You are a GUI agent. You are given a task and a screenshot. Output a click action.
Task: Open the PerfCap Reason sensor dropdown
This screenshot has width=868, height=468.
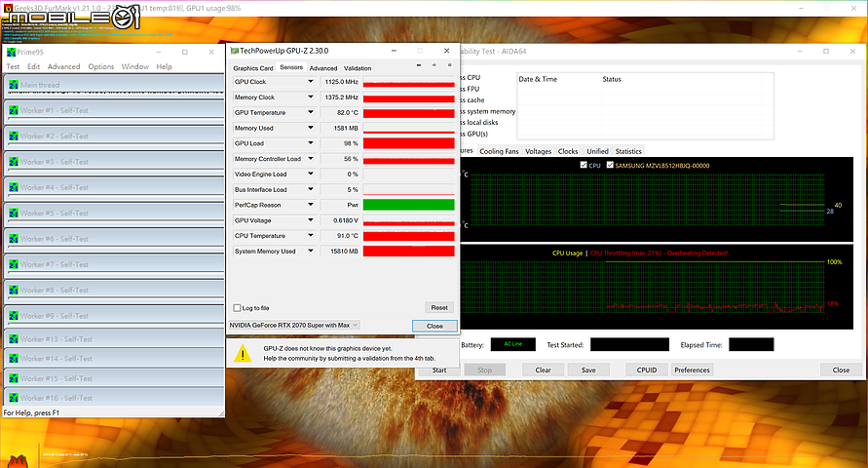(x=311, y=205)
